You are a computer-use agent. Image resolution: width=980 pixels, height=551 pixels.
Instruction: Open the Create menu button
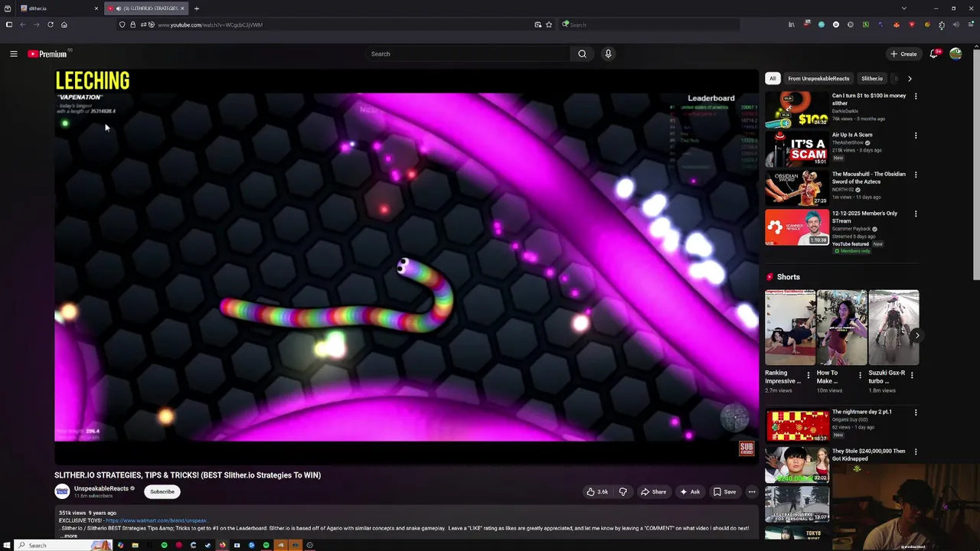[903, 54]
